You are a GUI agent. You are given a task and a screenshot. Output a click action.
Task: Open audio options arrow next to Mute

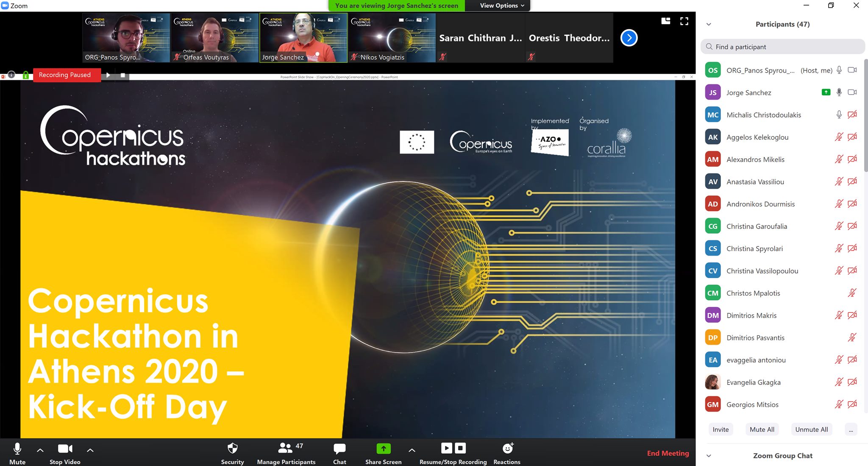40,450
